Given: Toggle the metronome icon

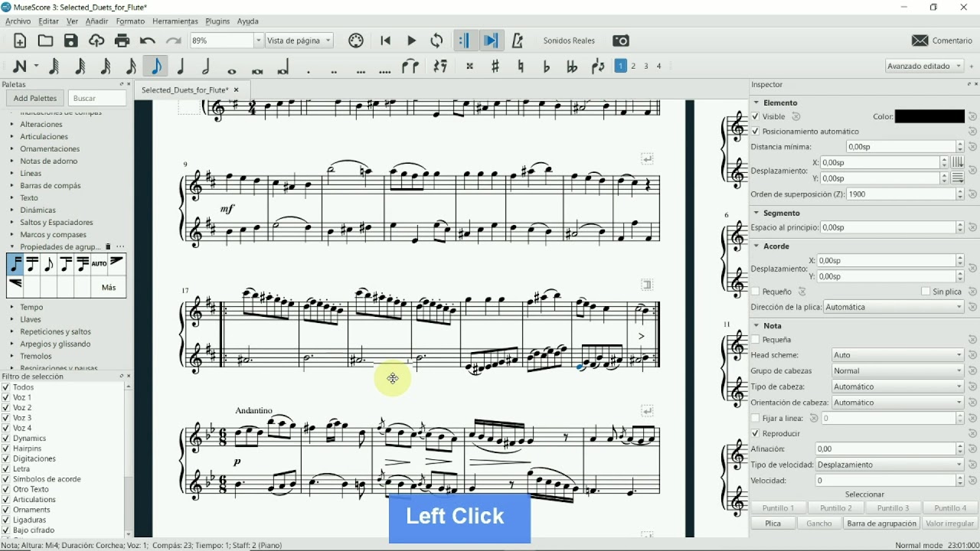Looking at the screenshot, I should (x=517, y=41).
